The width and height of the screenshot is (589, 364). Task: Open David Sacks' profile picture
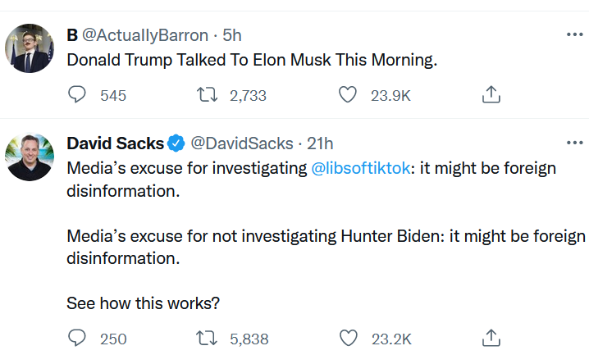30,157
